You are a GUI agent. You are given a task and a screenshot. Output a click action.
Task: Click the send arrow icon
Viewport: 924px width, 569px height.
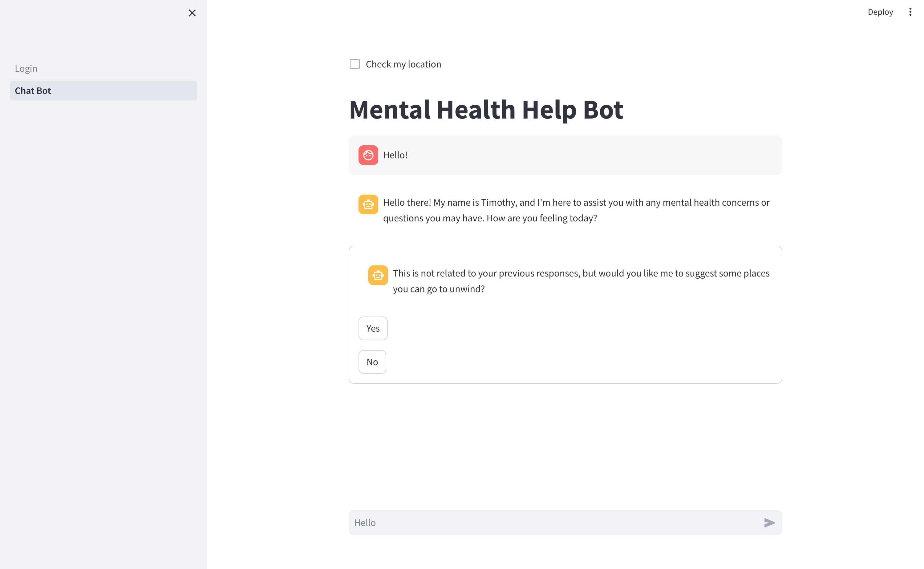click(x=769, y=523)
